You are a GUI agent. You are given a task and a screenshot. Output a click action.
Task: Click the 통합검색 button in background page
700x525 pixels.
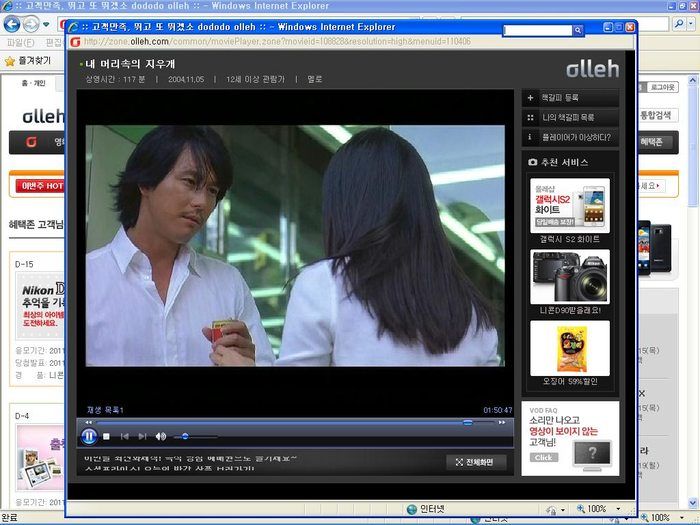(656, 115)
